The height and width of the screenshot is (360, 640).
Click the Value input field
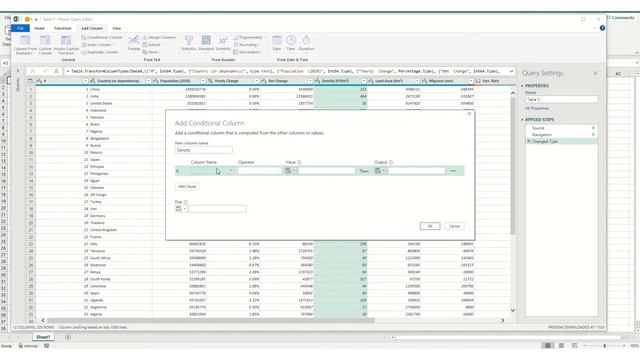click(x=327, y=171)
